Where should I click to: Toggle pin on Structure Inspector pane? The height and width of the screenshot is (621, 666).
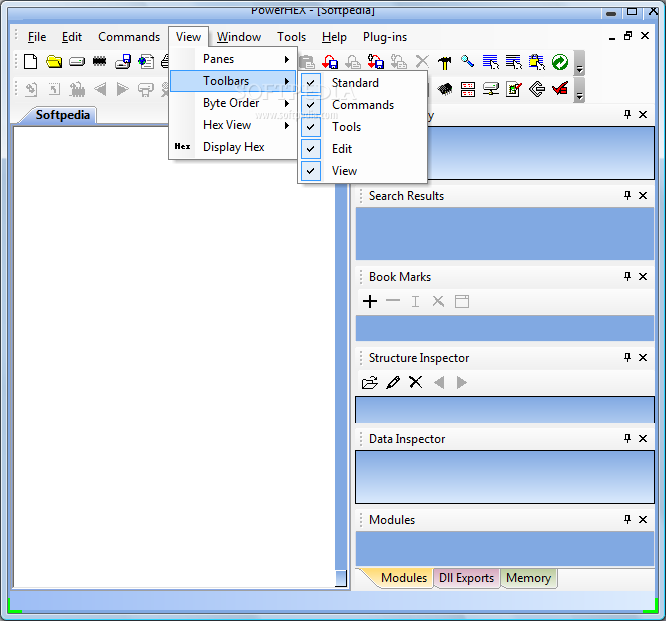point(627,358)
